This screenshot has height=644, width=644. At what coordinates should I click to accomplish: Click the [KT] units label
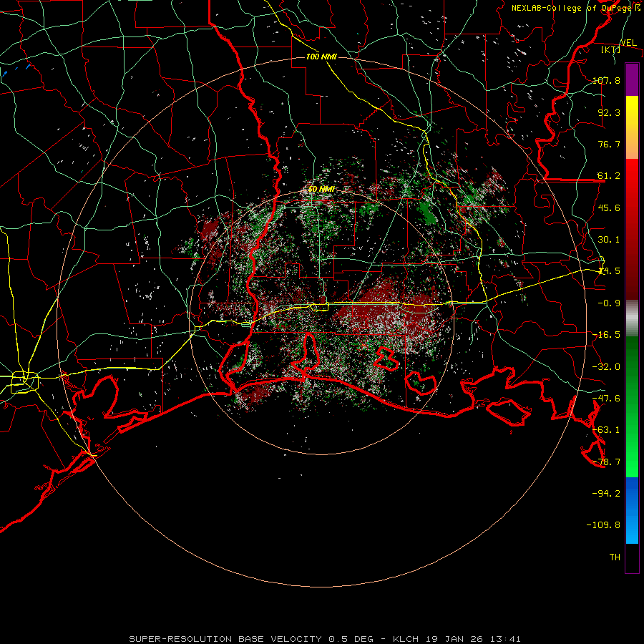tap(611, 49)
